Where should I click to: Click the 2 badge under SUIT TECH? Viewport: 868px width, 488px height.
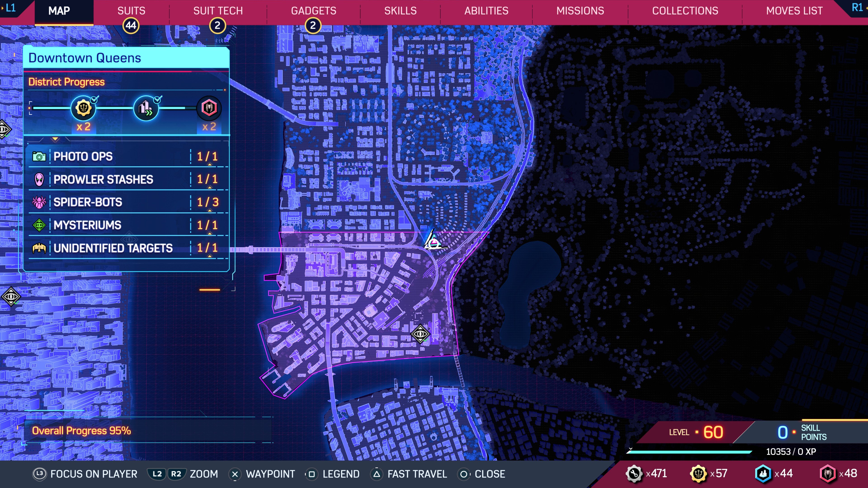(218, 26)
